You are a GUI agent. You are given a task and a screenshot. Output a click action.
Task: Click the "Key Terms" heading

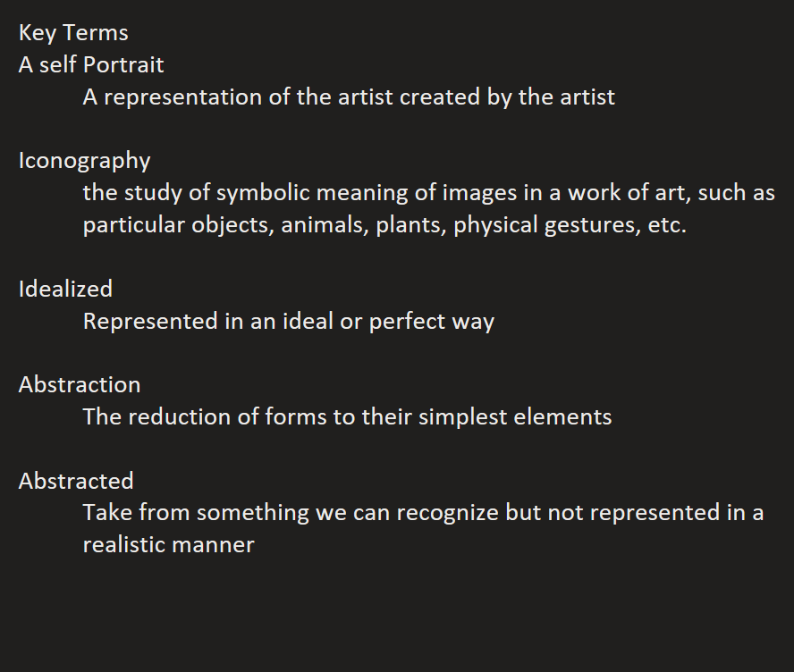pyautogui.click(x=73, y=33)
